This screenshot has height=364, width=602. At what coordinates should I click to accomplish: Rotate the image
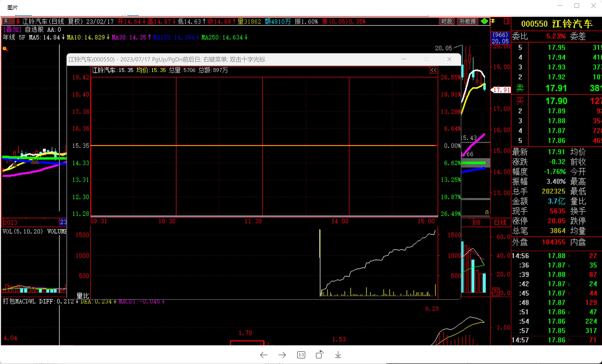(320, 355)
